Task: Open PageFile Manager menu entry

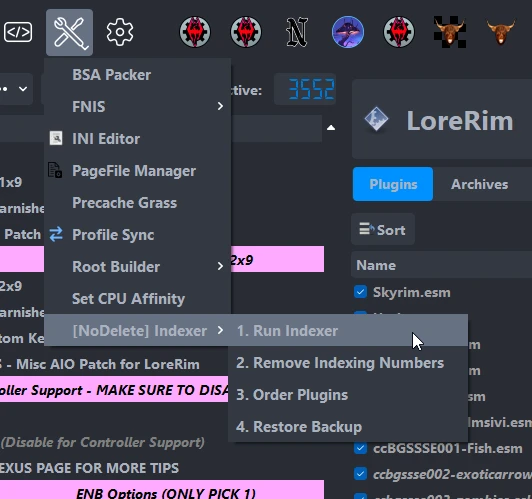Action: tap(138, 170)
